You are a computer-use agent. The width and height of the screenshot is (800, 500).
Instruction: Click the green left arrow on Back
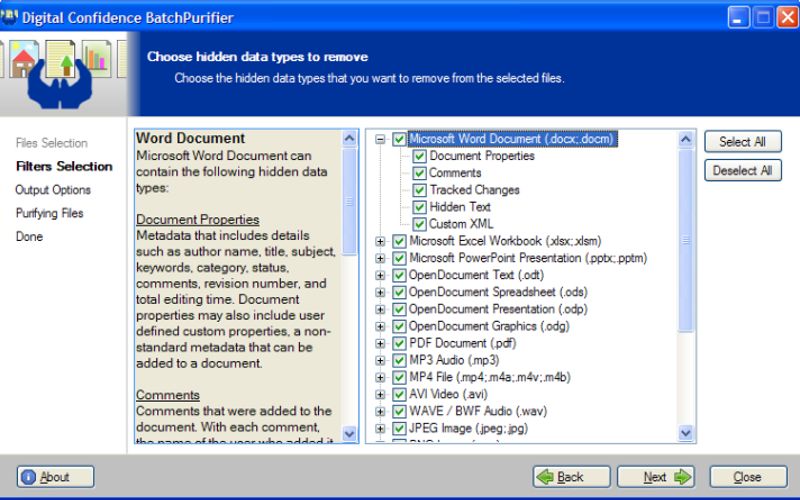pyautogui.click(x=545, y=477)
